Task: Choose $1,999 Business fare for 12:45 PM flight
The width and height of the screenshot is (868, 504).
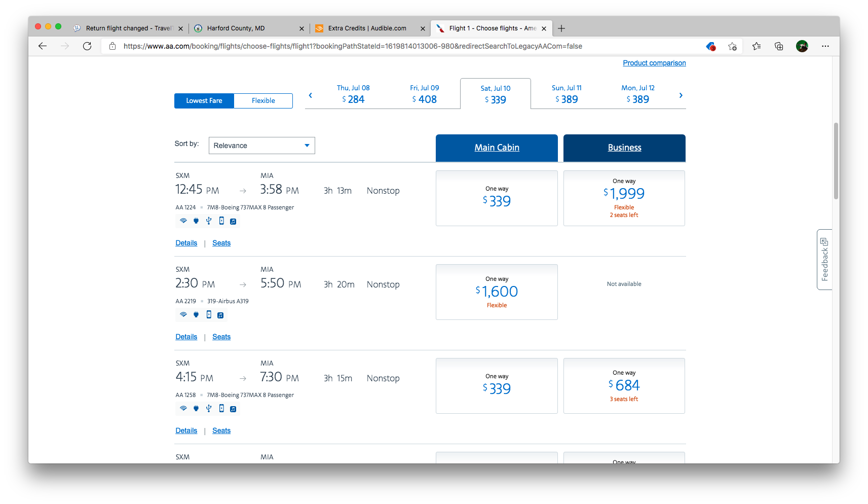Action: (624, 198)
